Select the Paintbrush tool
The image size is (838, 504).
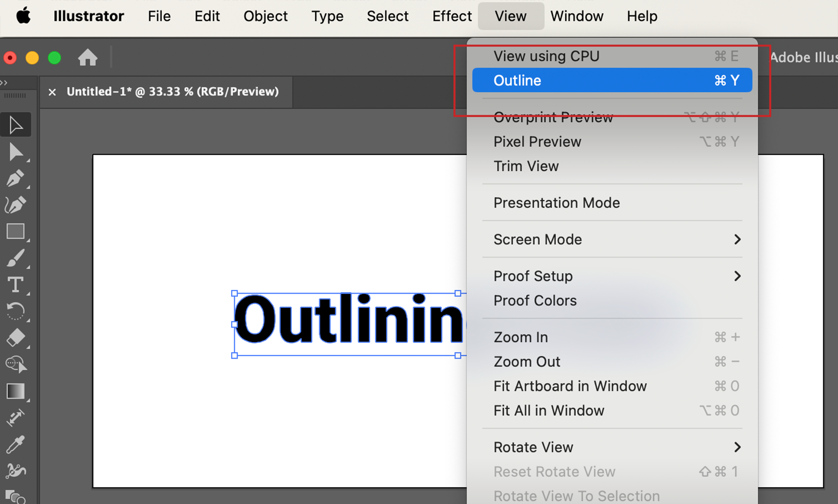tap(16, 258)
